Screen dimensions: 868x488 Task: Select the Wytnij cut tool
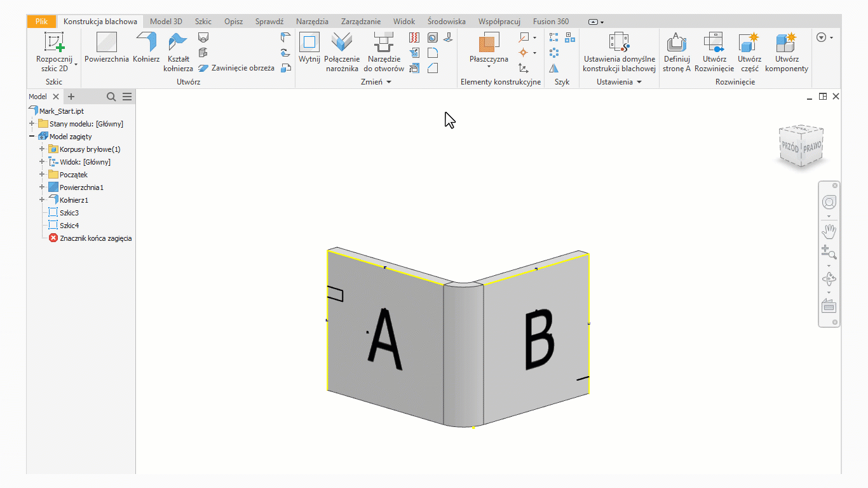(309, 48)
